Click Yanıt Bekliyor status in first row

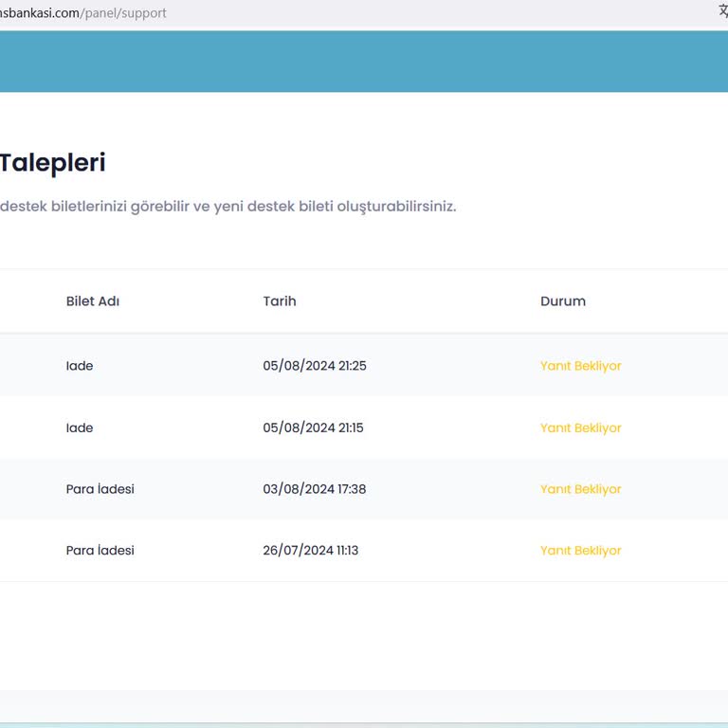point(581,366)
